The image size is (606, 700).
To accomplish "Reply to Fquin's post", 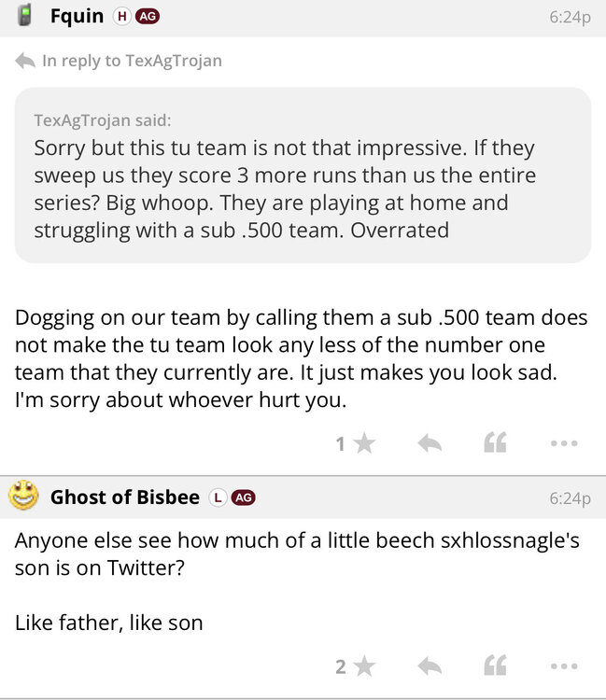I will (x=430, y=444).
